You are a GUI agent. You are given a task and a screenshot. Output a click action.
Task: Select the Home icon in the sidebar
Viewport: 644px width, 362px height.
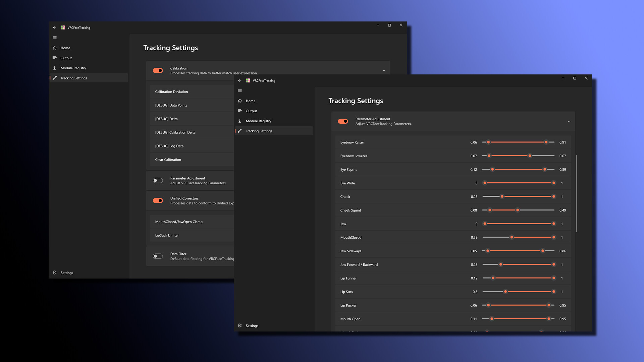tap(240, 101)
